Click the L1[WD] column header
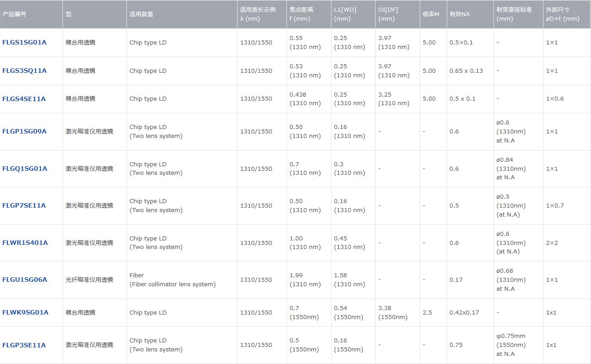This screenshot has width=591, height=364. (x=345, y=14)
